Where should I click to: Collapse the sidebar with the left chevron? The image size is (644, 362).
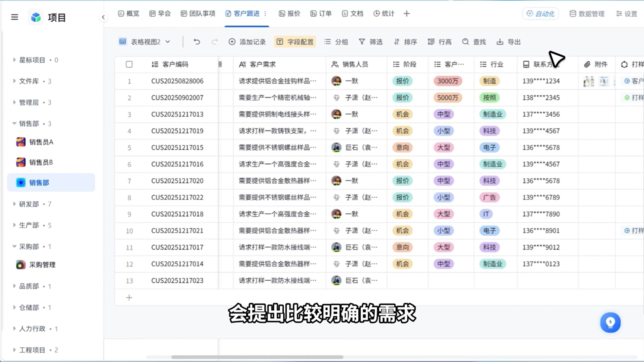[103, 17]
